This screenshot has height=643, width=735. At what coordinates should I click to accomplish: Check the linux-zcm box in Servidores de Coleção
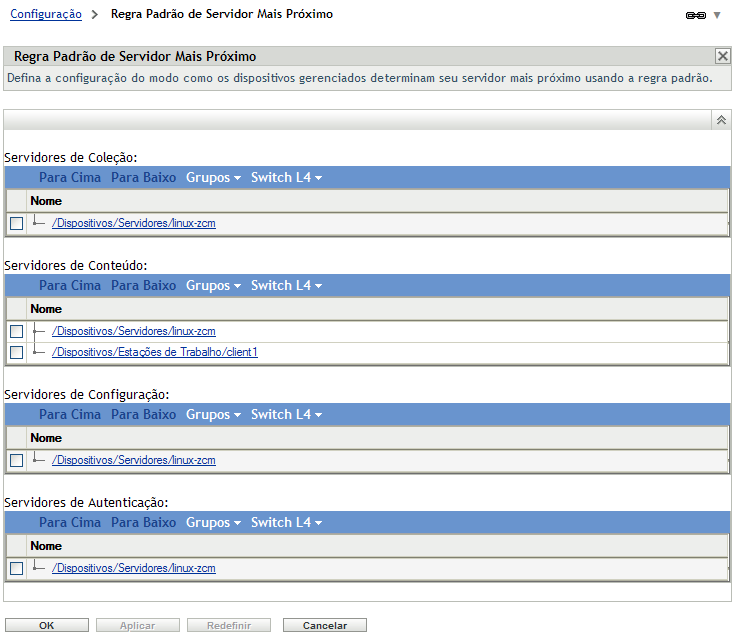[x=16, y=224]
